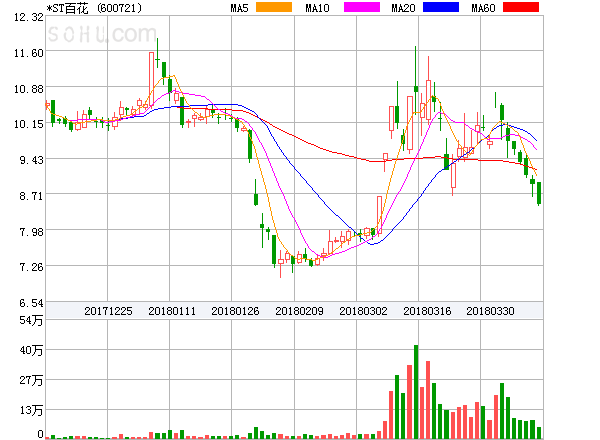Click the 20180302 date marker

coord(363,311)
